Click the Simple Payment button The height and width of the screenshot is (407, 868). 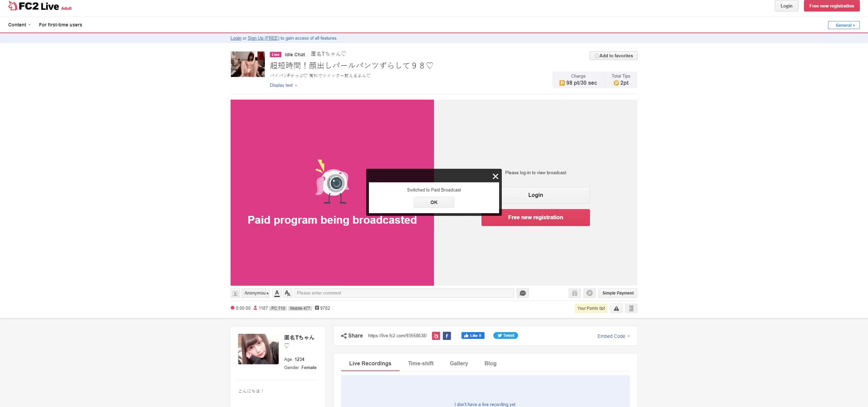click(x=618, y=293)
